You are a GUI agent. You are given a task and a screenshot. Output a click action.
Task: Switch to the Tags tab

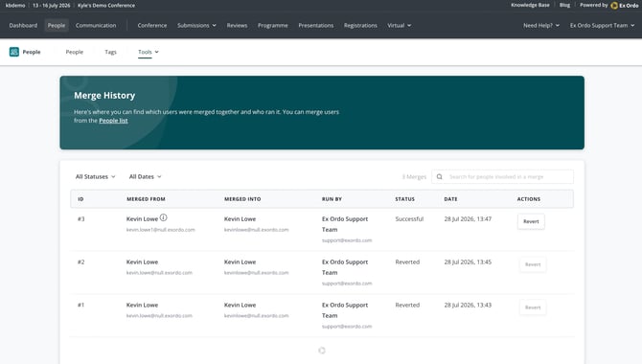(110, 52)
